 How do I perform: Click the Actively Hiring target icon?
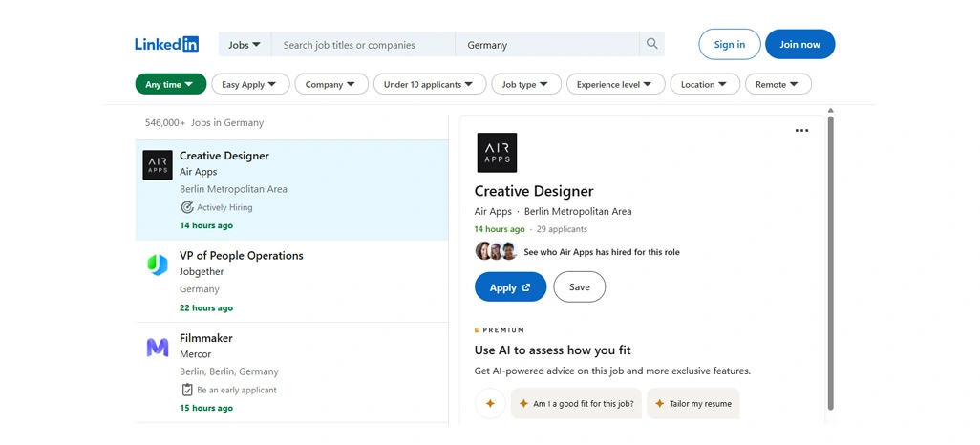point(187,207)
